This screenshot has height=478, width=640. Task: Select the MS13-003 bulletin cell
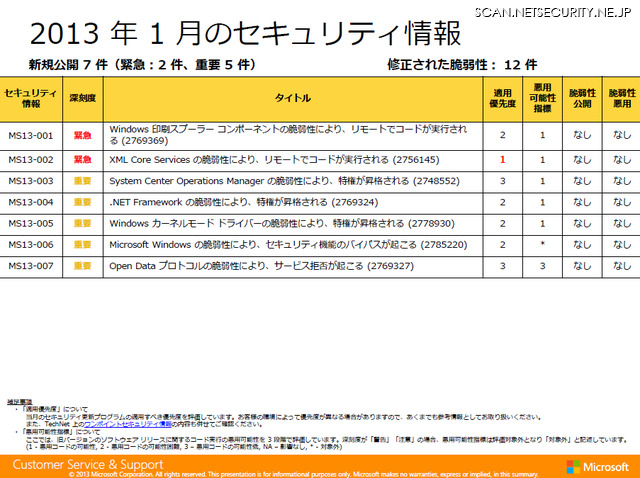click(31, 181)
